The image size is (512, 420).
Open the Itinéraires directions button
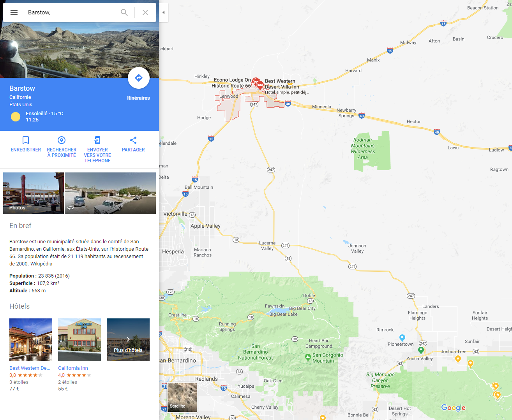138,78
